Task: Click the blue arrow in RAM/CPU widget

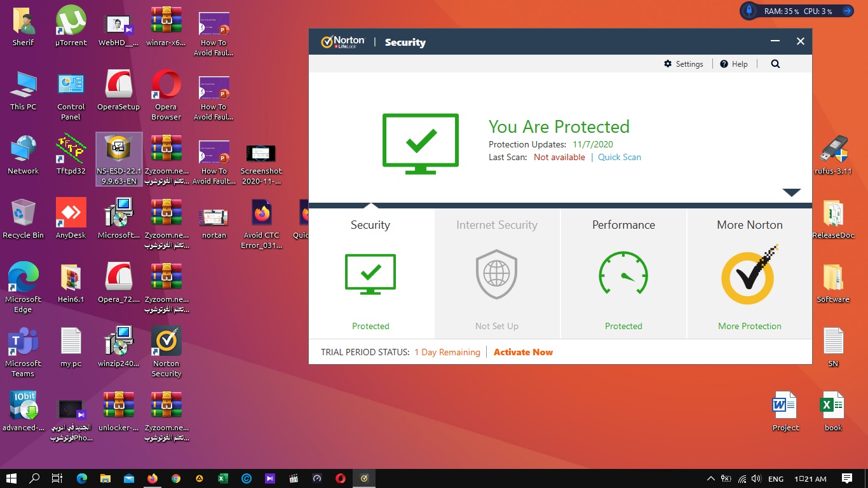Action: [847, 11]
